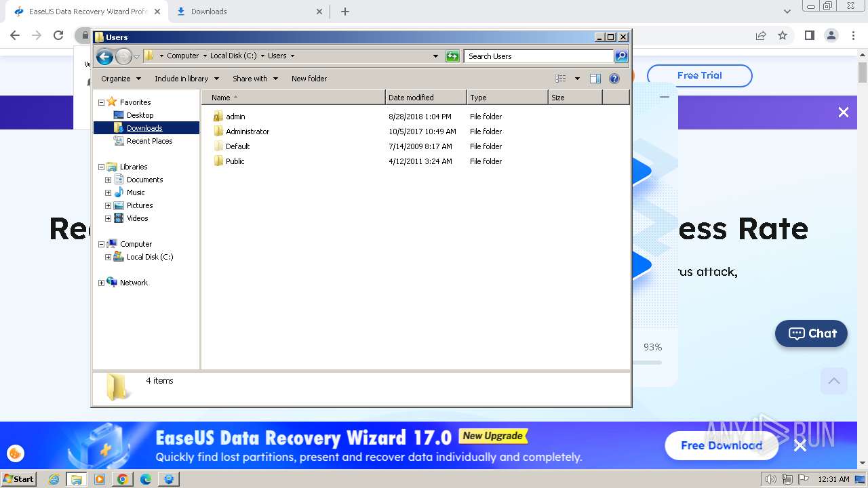Click the volume icon in the system tray

coord(770,479)
